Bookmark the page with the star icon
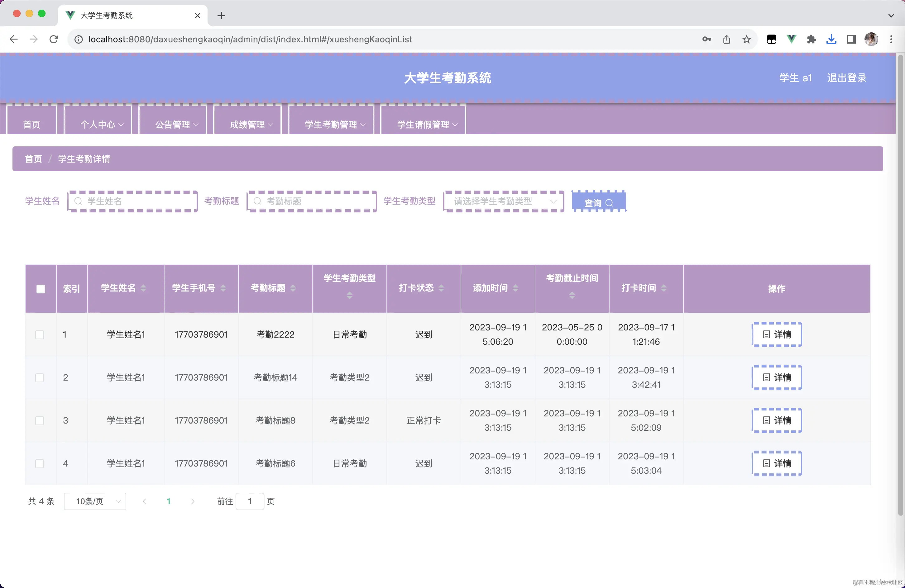Viewport: 905px width, 588px height. [x=746, y=39]
